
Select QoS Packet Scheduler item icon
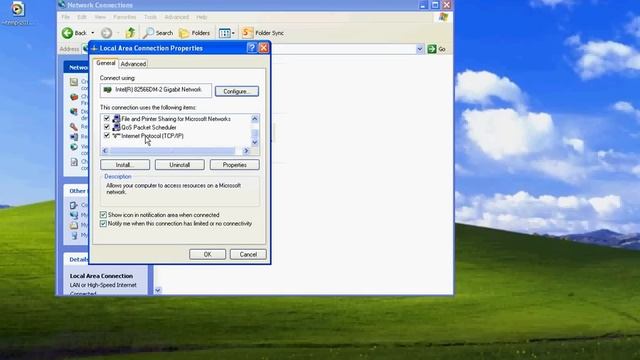[116, 127]
